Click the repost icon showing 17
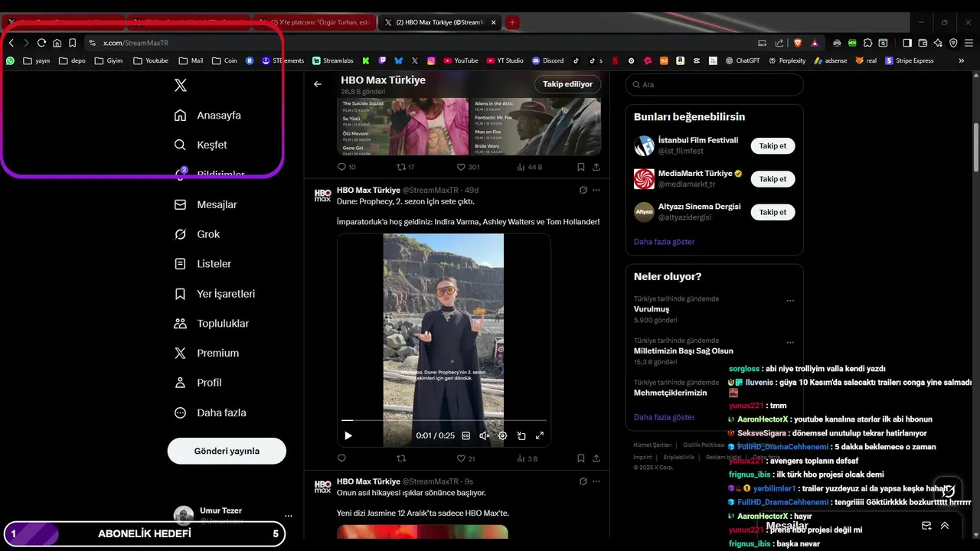 tap(405, 167)
